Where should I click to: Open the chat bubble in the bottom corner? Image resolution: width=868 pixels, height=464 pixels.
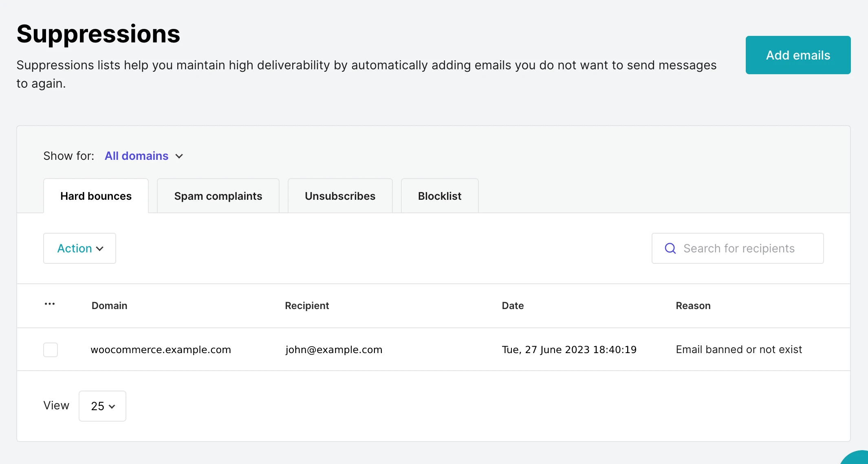[858, 459]
